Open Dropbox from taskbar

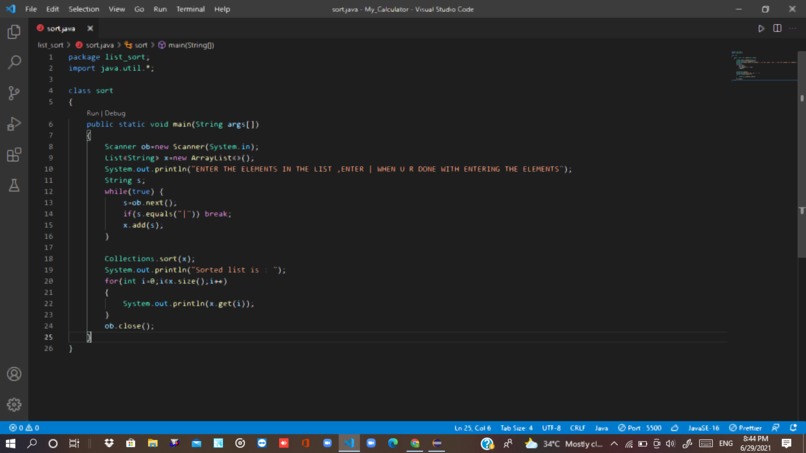[x=109, y=443]
